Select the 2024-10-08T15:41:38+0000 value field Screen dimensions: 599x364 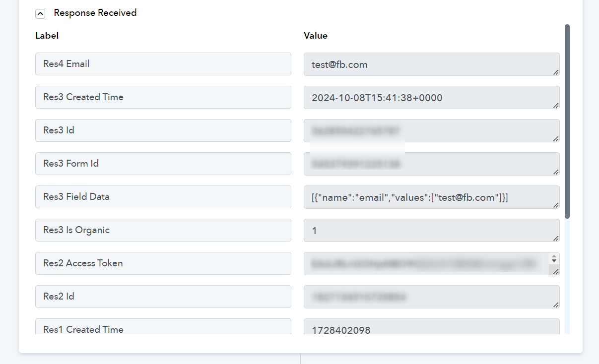(x=432, y=98)
